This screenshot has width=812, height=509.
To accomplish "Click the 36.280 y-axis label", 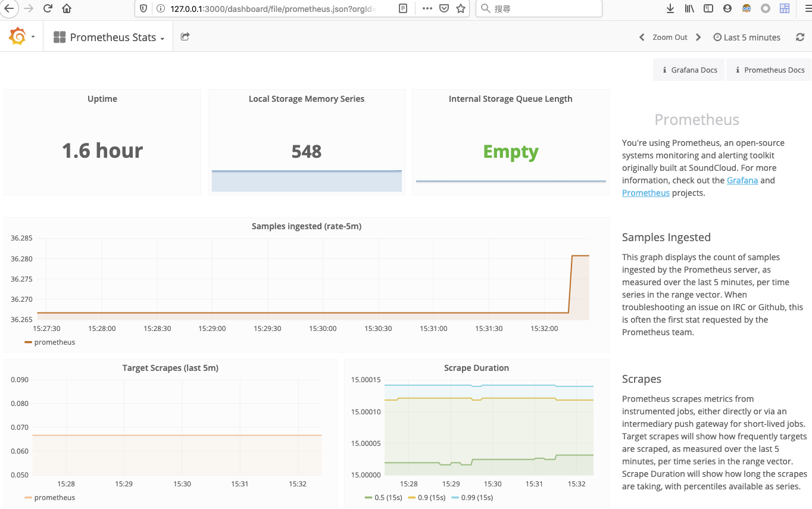I will click(21, 258).
